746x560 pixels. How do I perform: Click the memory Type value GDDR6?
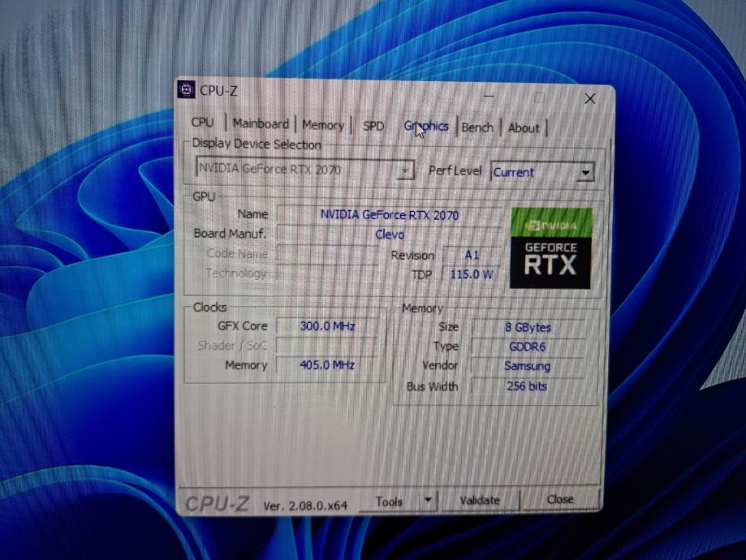(x=528, y=347)
